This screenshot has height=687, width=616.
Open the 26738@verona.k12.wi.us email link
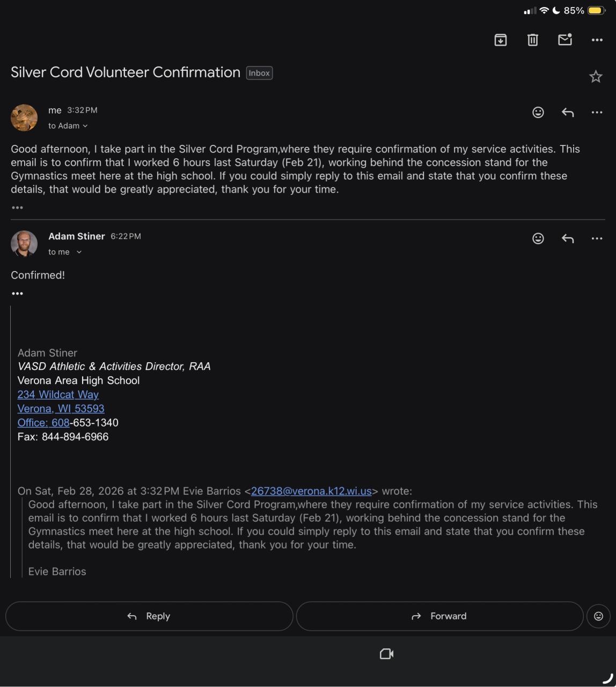pyautogui.click(x=311, y=491)
